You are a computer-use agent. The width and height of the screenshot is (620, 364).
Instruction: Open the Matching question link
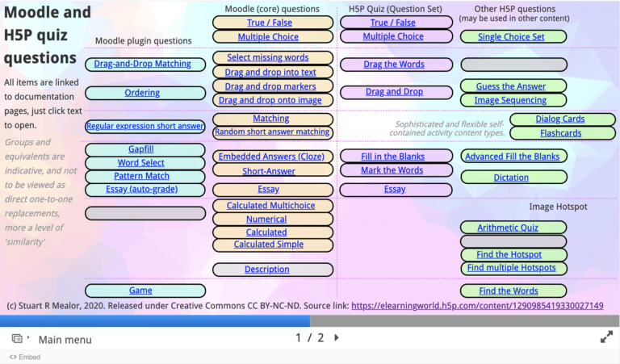271,118
